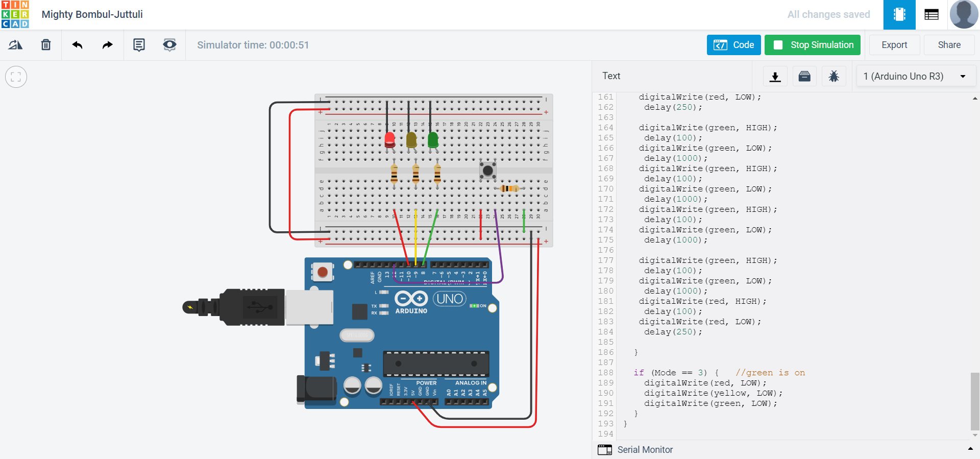The height and width of the screenshot is (459, 980).
Task: Click the rotate/flip tool icon
Action: point(15,45)
